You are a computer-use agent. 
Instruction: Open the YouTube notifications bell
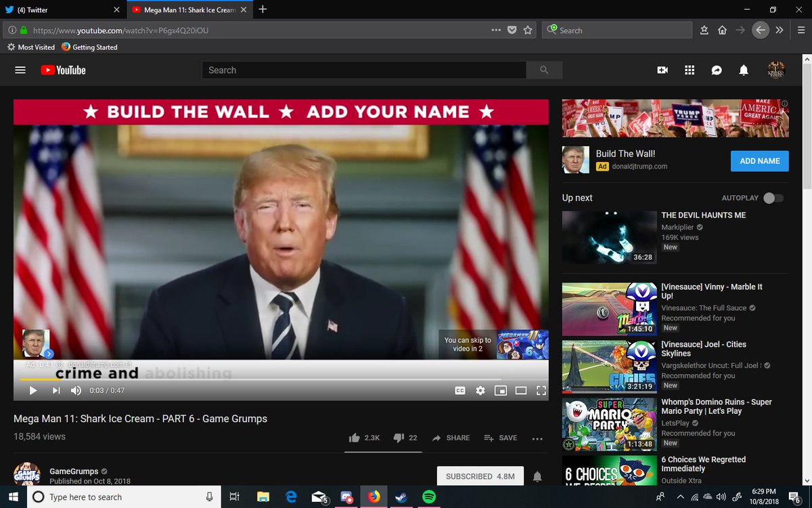pos(744,70)
